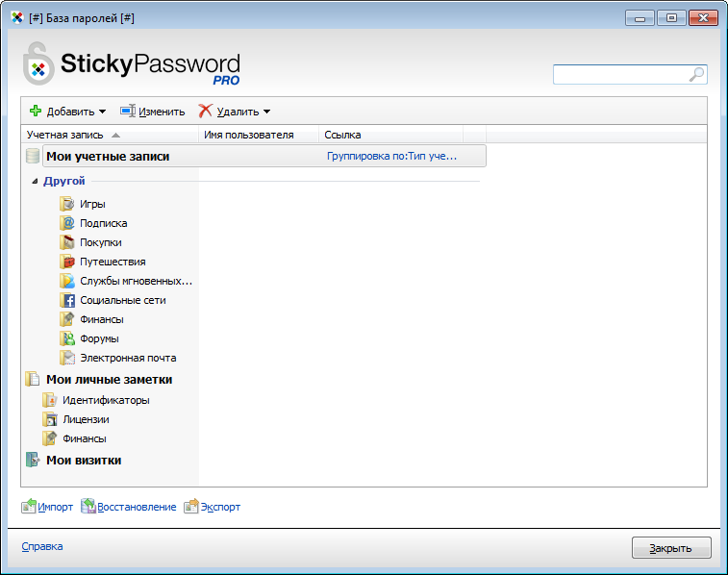Open the Восстановление link
The height and width of the screenshot is (575, 728).
137,507
